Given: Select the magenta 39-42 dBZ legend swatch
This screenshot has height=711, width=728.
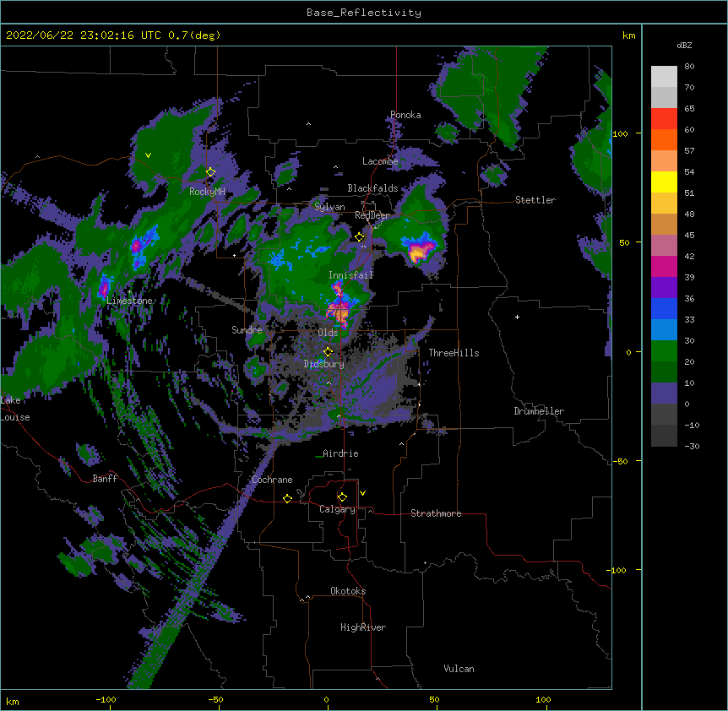Looking at the screenshot, I should click(x=664, y=266).
